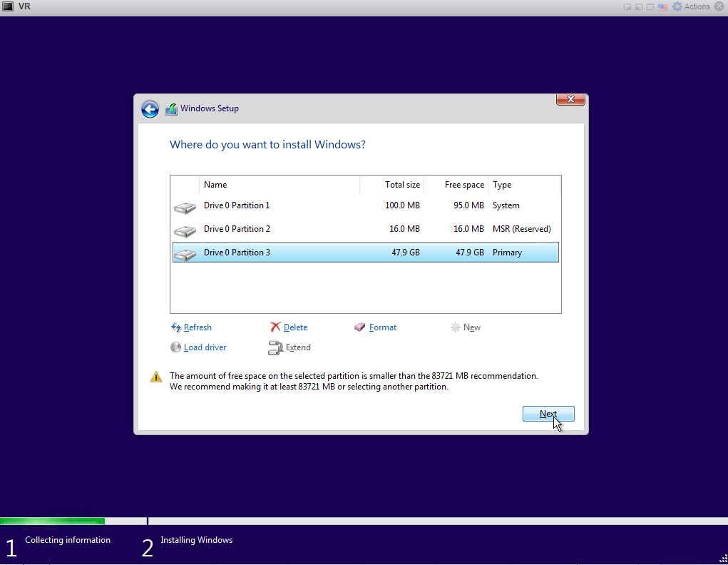Screen dimensions: 728x565
Task: Click the Free space column header
Action: (456, 185)
